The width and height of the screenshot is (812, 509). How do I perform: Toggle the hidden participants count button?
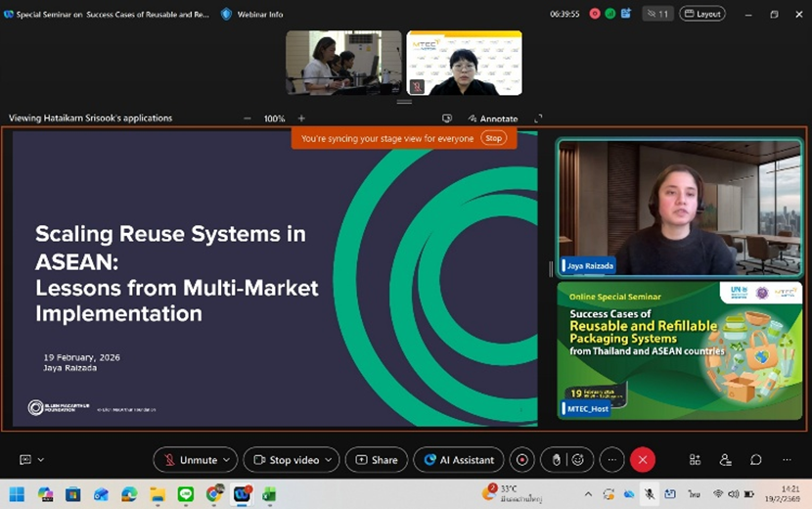(x=656, y=14)
